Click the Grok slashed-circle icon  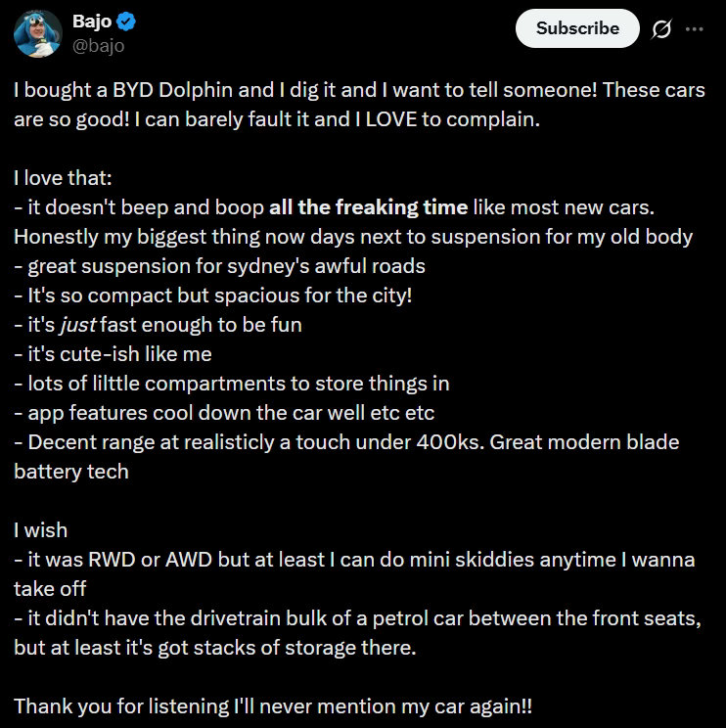coord(661,28)
